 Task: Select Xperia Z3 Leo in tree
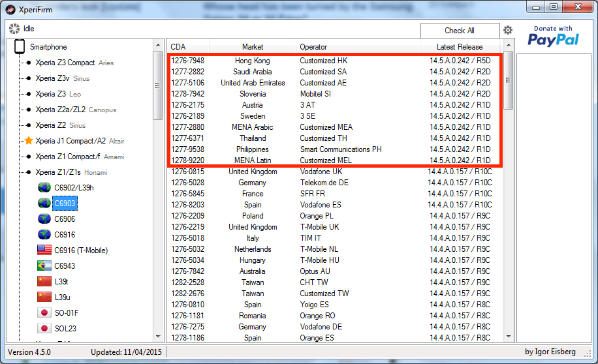point(58,94)
